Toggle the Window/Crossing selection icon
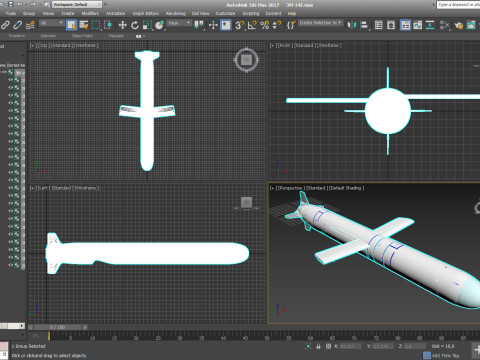 (108, 25)
